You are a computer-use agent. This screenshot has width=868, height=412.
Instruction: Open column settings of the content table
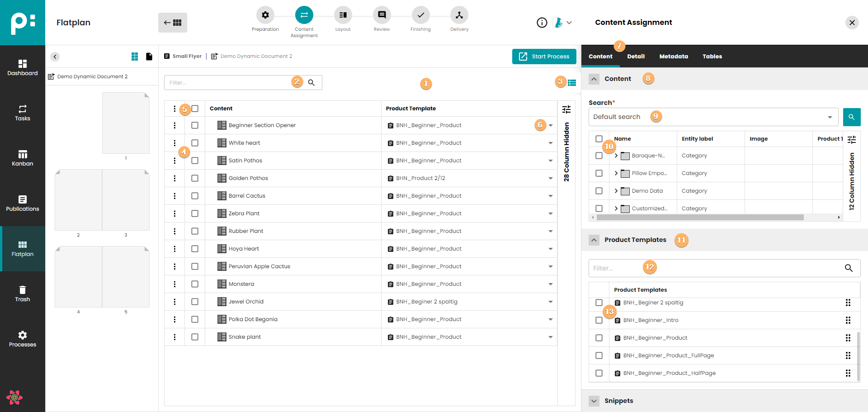click(x=566, y=109)
